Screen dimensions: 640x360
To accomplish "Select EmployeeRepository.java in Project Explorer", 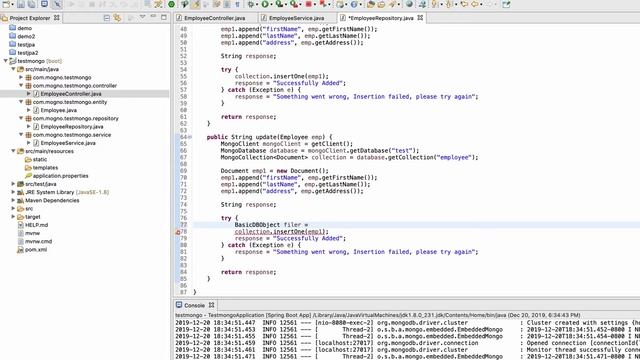I will pyautogui.click(x=71, y=127).
